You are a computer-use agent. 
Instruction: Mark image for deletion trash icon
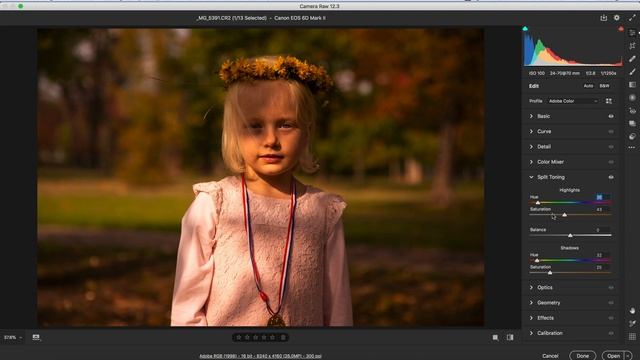(283, 338)
